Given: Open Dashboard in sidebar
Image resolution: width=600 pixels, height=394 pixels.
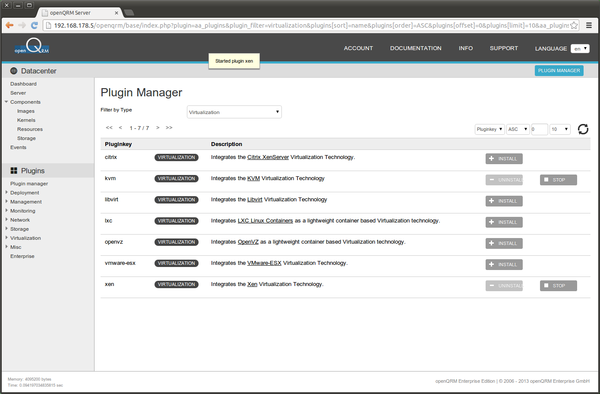Looking at the screenshot, I should point(23,84).
